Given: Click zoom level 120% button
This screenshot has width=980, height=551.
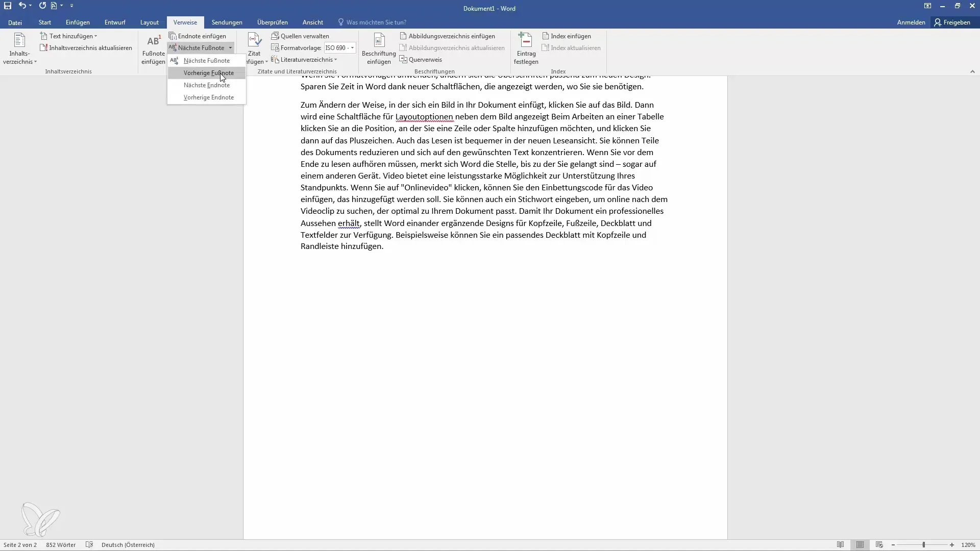Looking at the screenshot, I should pyautogui.click(x=968, y=545).
